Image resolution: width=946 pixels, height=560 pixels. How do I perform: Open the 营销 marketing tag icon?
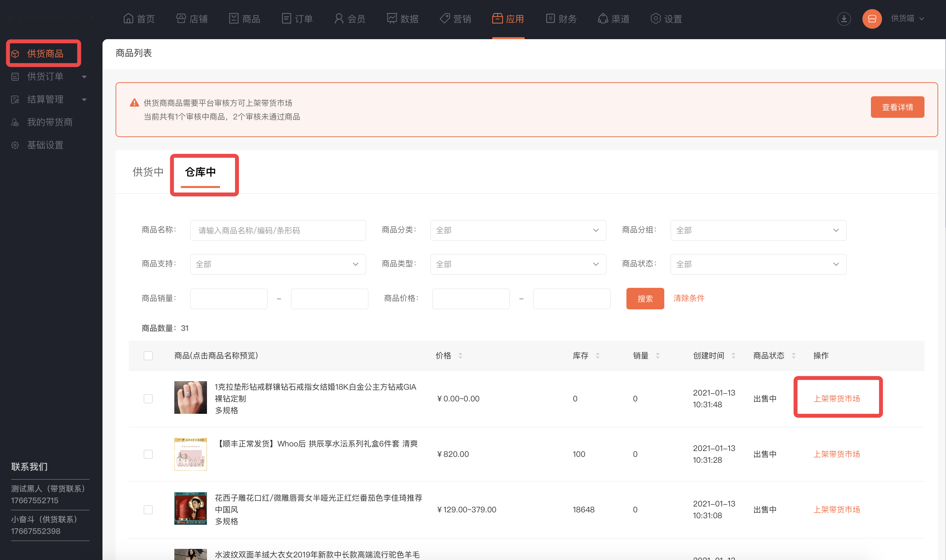pos(445,19)
